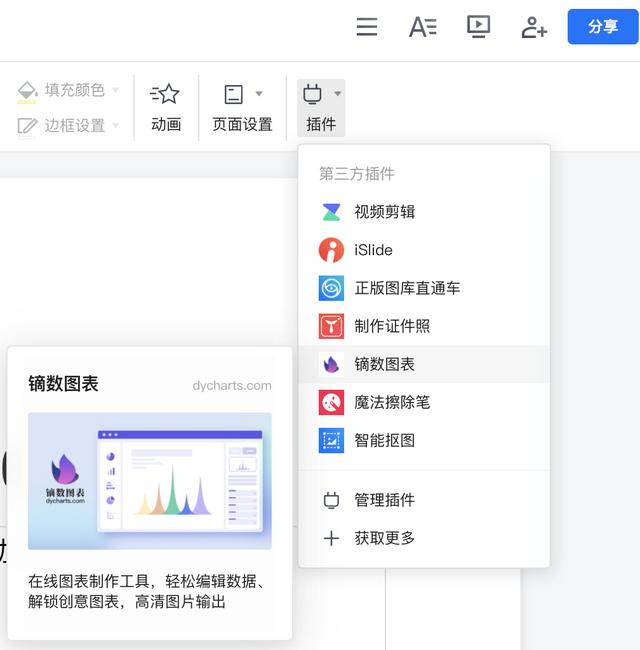This screenshot has width=640, height=650.
Task: Click the 视频剪辑 plugin icon
Action: (331, 212)
